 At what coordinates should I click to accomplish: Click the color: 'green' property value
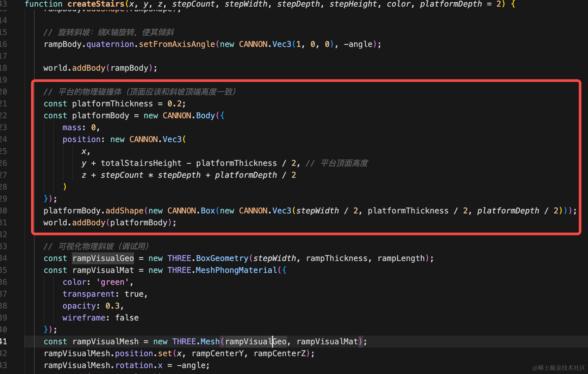113,282
